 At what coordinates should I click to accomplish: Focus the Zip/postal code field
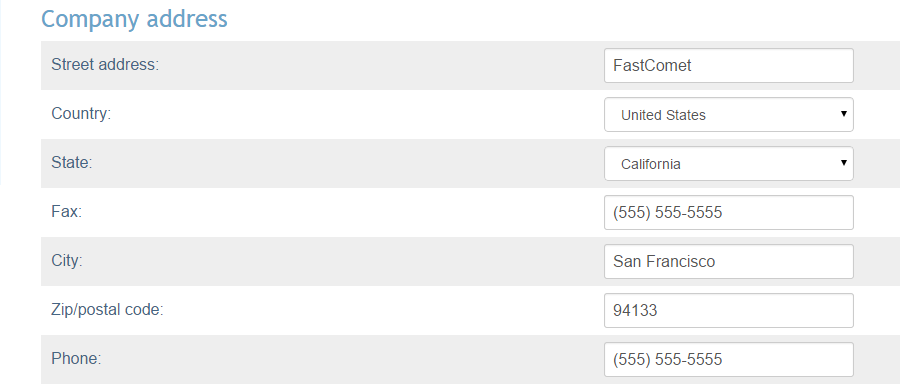728,311
